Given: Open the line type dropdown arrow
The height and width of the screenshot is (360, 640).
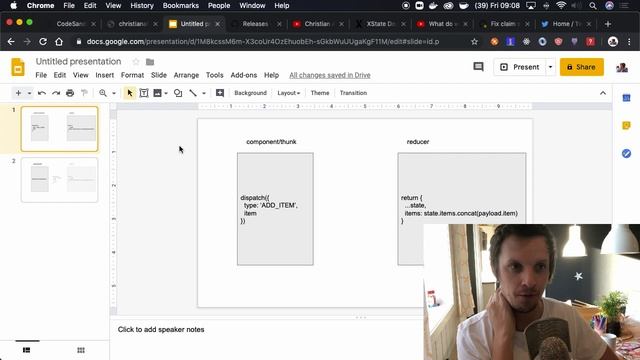Looking at the screenshot, I should click(x=204, y=93).
